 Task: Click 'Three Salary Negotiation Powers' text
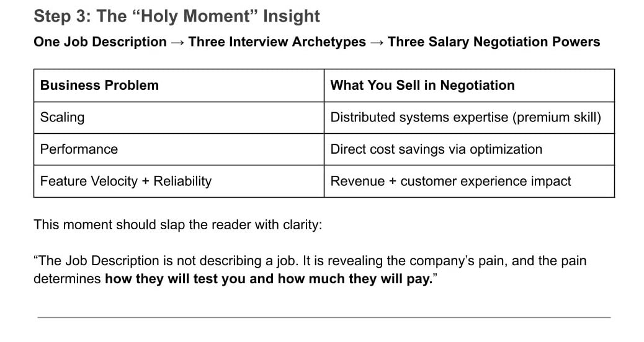494,42
